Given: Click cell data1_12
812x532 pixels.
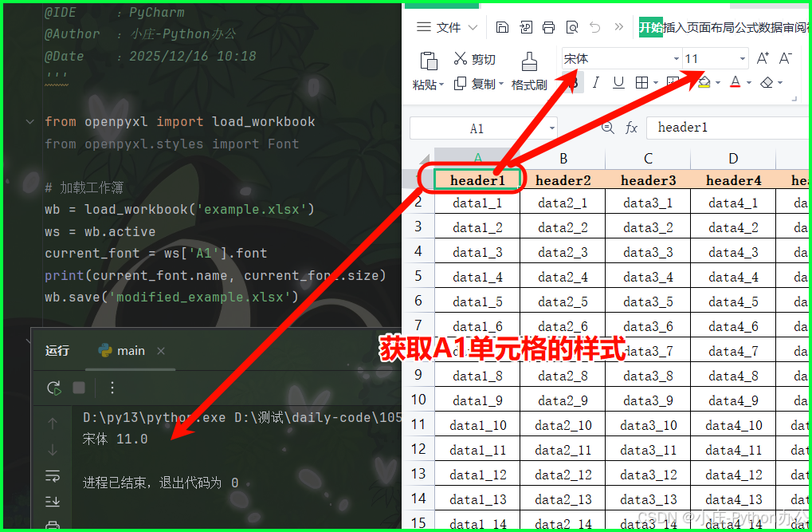Looking at the screenshot, I should 477,475.
